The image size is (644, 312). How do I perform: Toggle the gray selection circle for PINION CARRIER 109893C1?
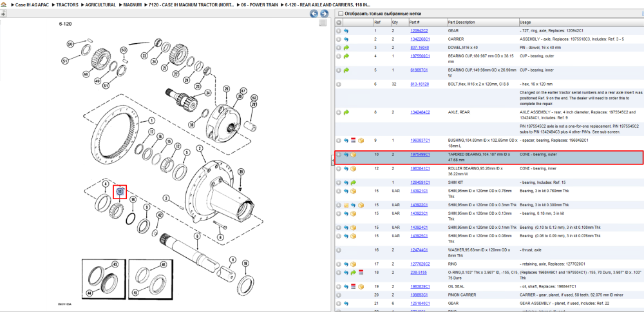[339, 295]
